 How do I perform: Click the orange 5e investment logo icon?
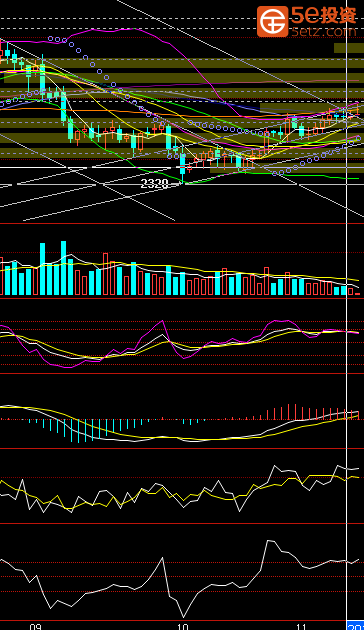[x=272, y=21]
